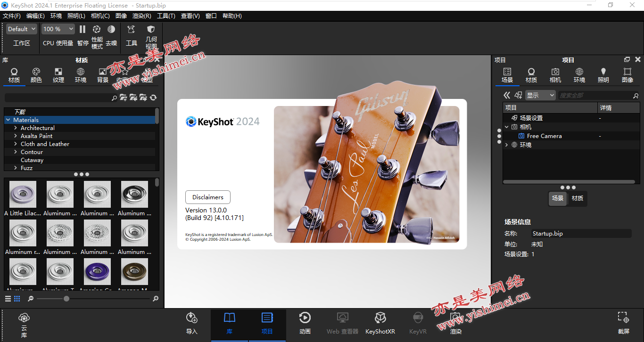
Task: Switch the library to grid view
Action: pyautogui.click(x=17, y=299)
